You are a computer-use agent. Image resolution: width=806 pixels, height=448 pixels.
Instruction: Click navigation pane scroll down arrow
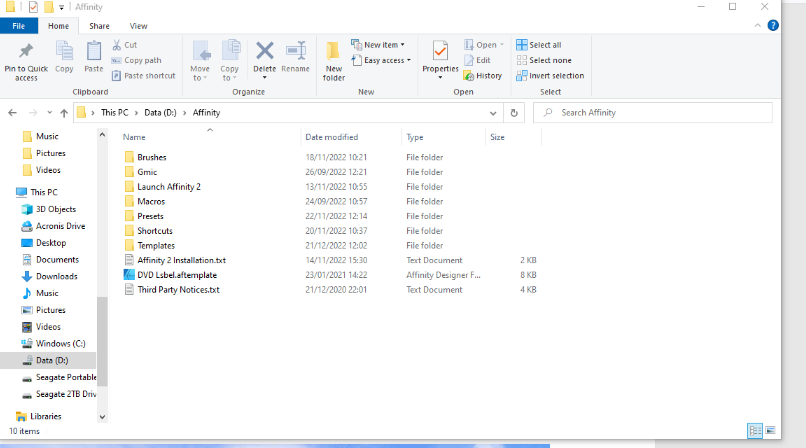coord(102,417)
